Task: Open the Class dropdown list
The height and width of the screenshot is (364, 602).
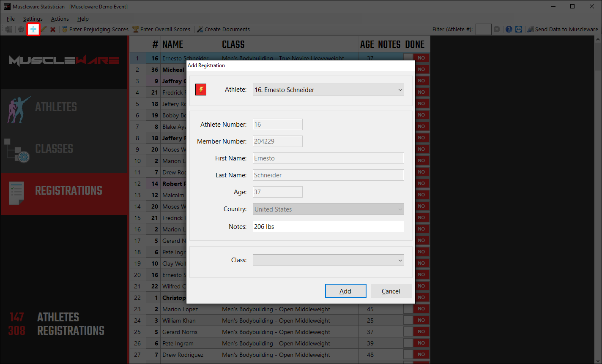Action: pos(328,260)
